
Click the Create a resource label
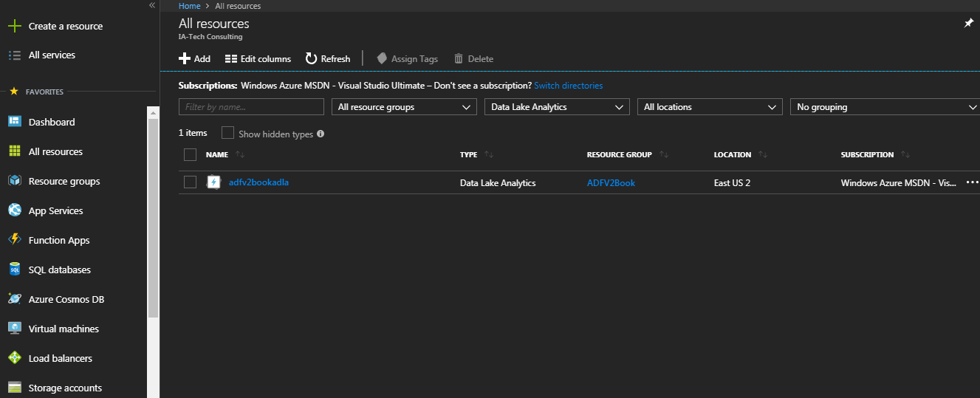(66, 26)
